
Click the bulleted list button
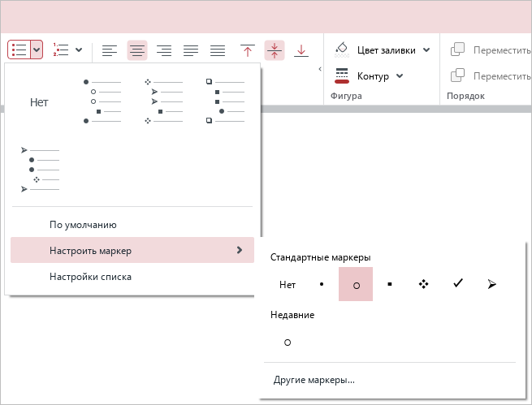(19, 50)
